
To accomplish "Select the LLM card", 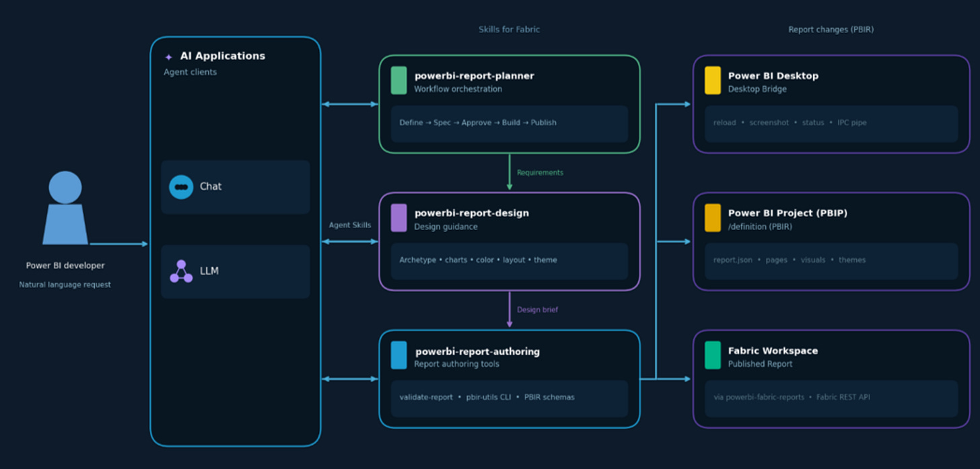I will (x=236, y=272).
